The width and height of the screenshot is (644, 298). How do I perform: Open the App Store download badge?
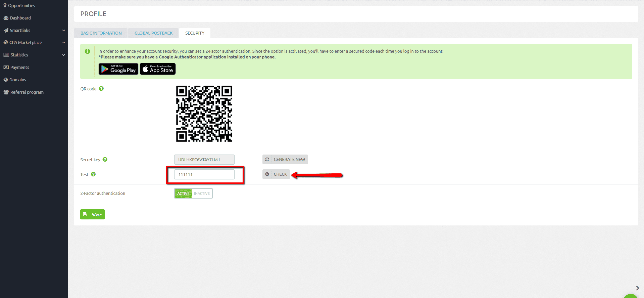(157, 69)
